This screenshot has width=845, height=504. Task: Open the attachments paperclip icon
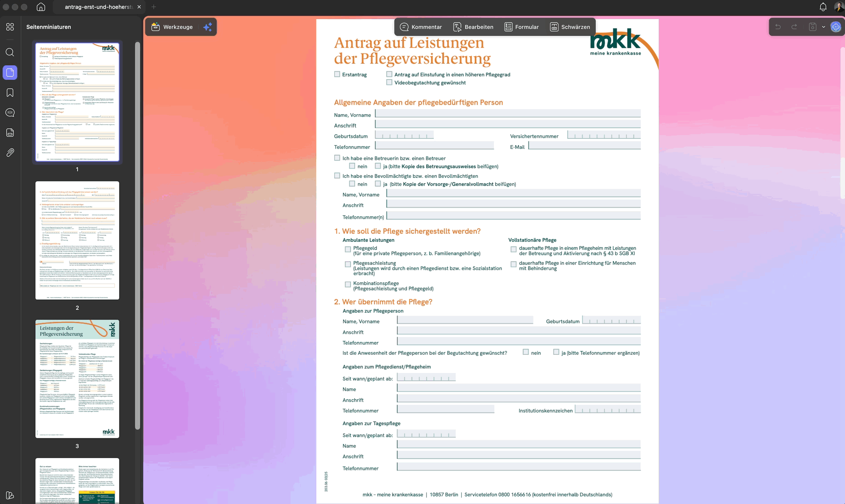click(10, 152)
